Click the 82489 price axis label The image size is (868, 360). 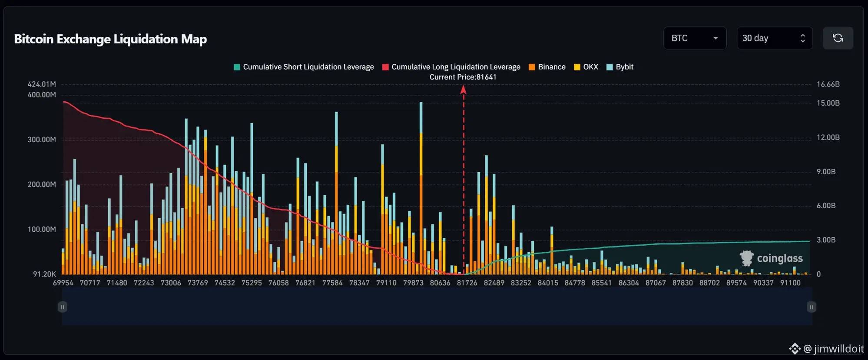[x=494, y=283]
